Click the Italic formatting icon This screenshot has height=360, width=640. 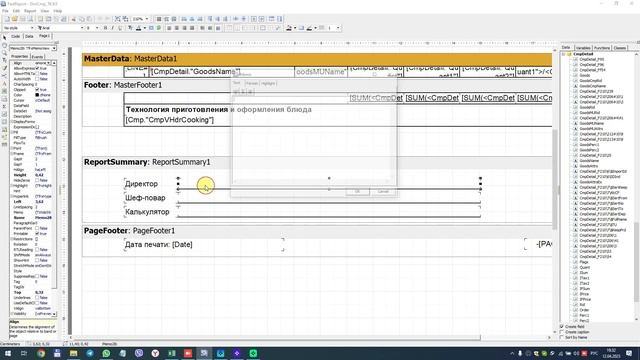113,28
